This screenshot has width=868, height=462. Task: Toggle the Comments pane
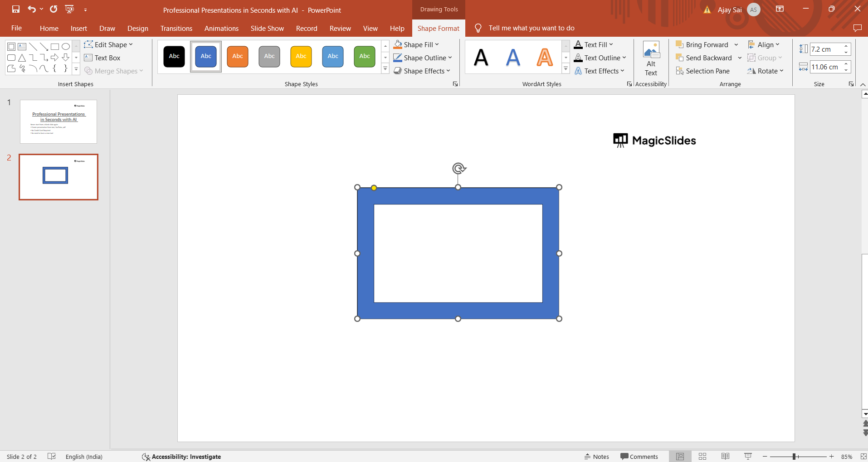click(639, 457)
